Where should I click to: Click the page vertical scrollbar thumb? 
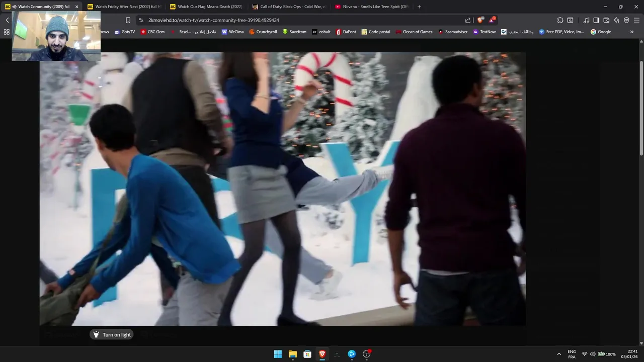click(641, 108)
